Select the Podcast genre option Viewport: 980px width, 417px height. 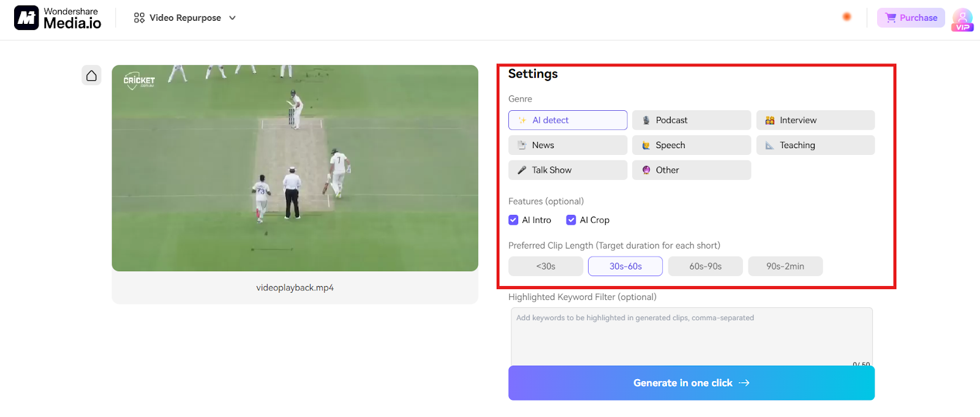click(691, 120)
